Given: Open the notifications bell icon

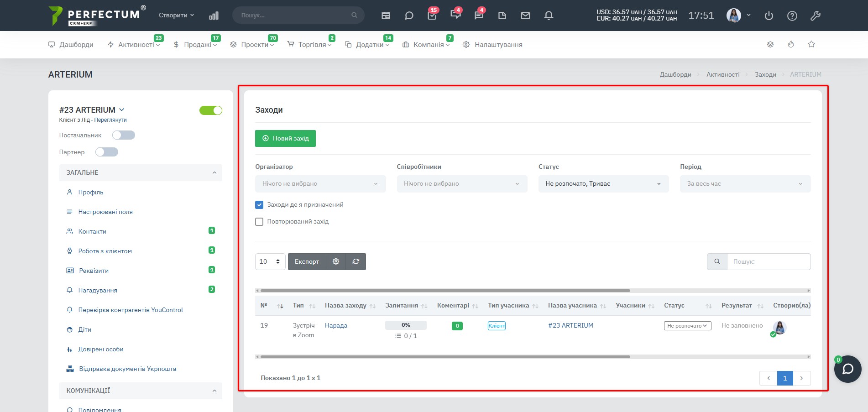Looking at the screenshot, I should [549, 16].
